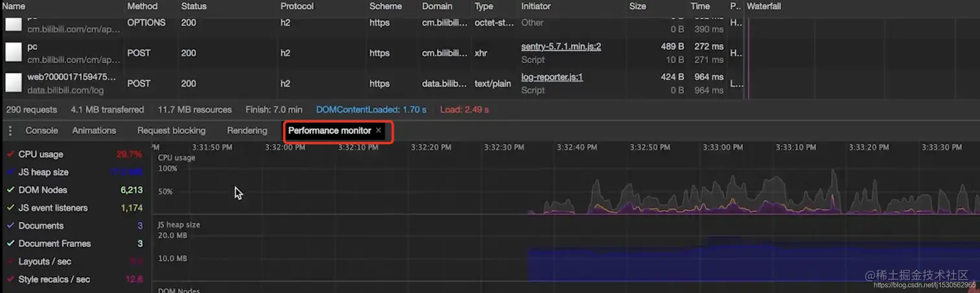Close the Performance monitor tab

coord(379,130)
